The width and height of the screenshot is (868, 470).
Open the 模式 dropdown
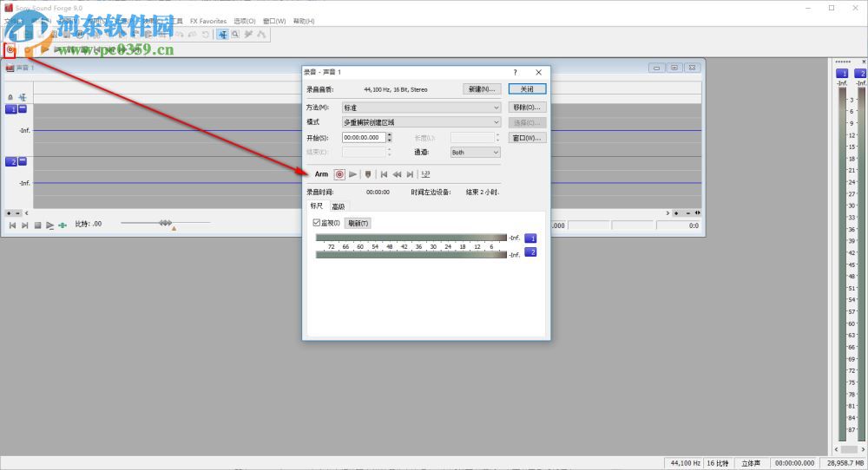pos(421,122)
